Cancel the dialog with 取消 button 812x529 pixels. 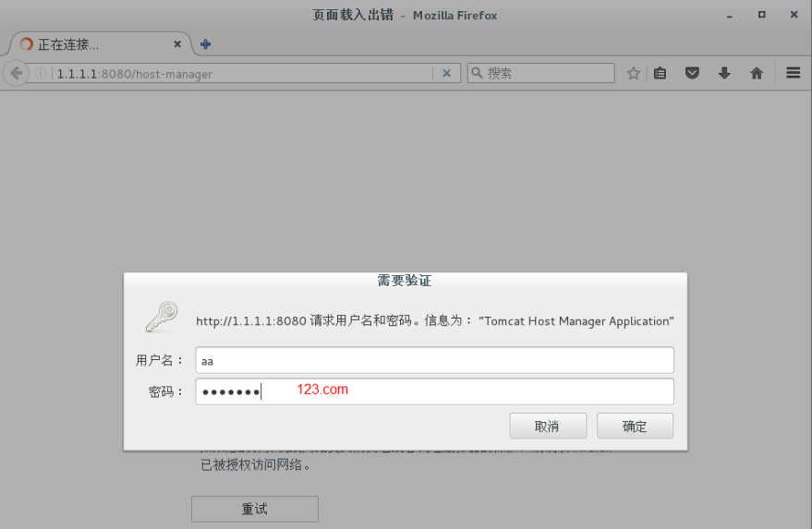(548, 426)
